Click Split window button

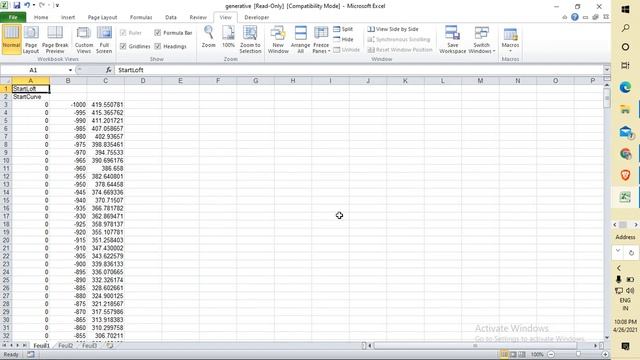pos(343,29)
